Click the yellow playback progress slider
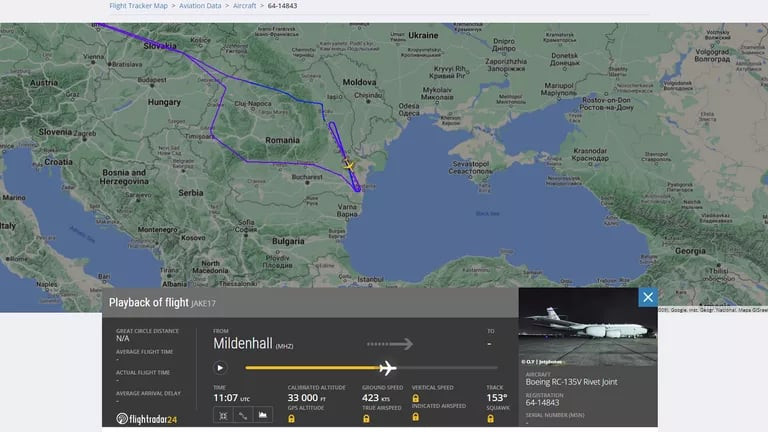Image resolution: width=768 pixels, height=432 pixels. click(310, 368)
